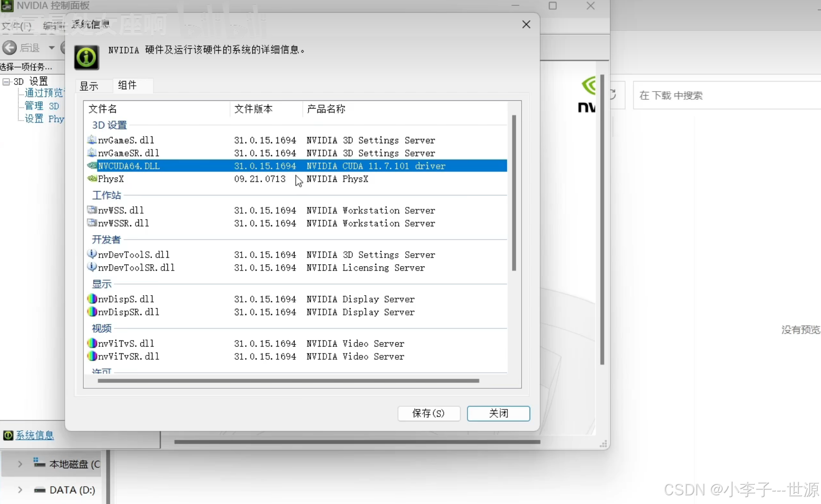Open the 通过预览 tree link
This screenshot has height=504, width=821.
[x=44, y=93]
